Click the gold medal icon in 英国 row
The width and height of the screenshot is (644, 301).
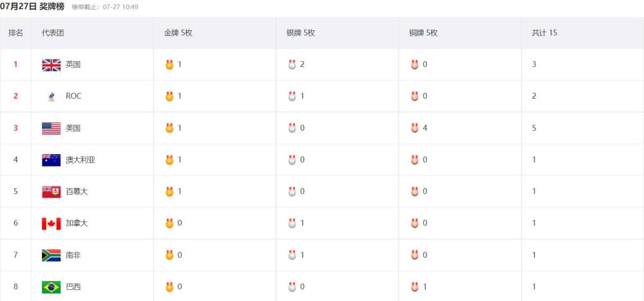coord(170,64)
